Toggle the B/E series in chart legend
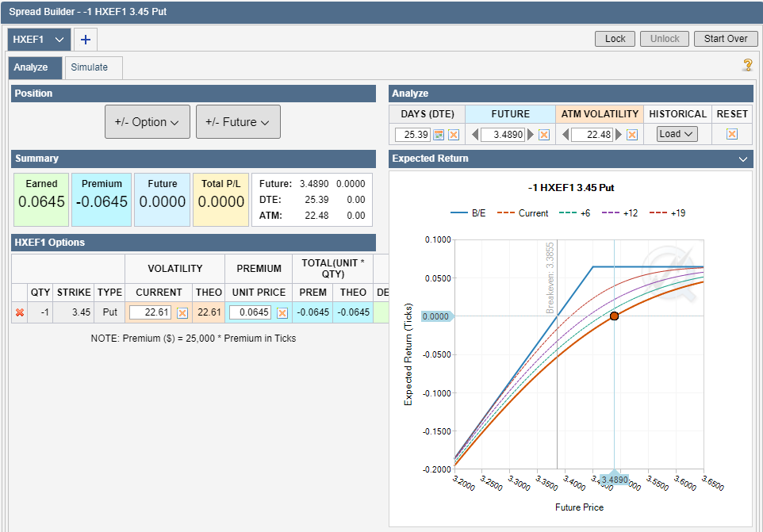The image size is (763, 532). point(469,213)
